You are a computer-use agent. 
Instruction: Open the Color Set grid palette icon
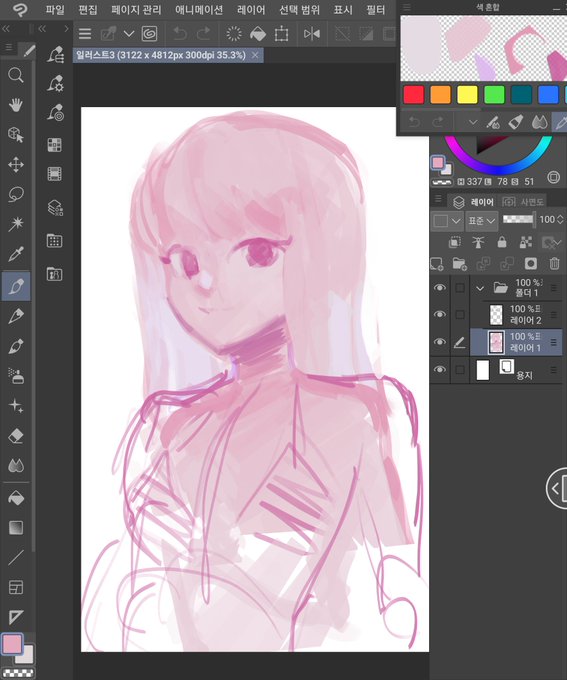point(55,145)
